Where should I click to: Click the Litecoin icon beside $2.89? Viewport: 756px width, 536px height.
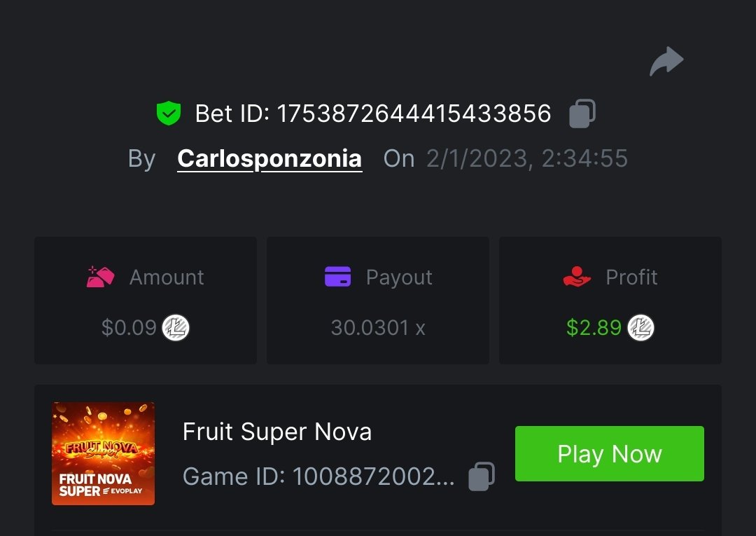click(x=640, y=328)
